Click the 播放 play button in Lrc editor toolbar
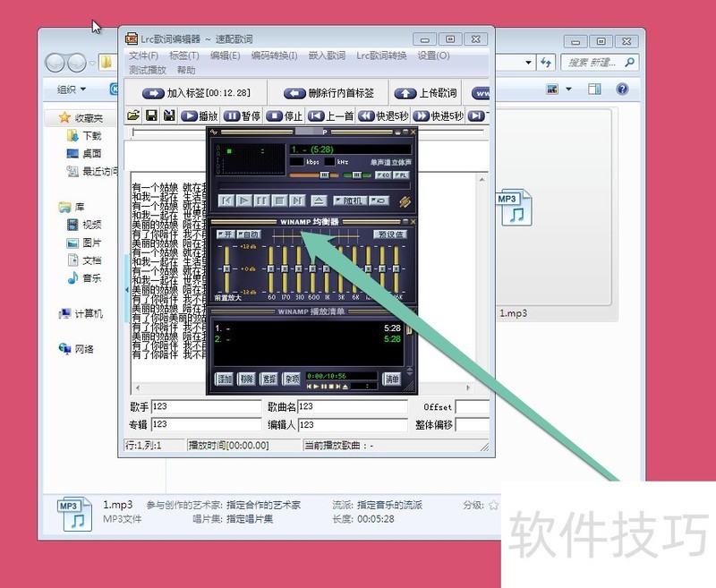The width and height of the screenshot is (716, 588). [200, 116]
